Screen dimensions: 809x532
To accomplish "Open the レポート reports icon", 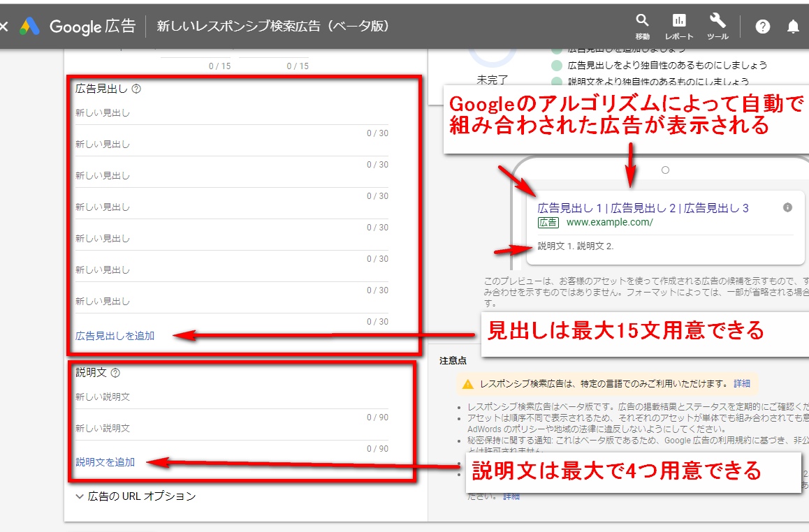I will (679, 26).
